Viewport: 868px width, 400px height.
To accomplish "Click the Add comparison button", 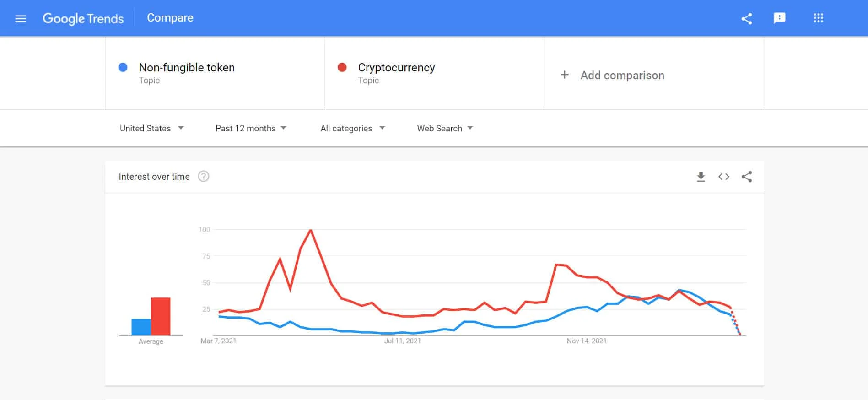I will (x=622, y=75).
